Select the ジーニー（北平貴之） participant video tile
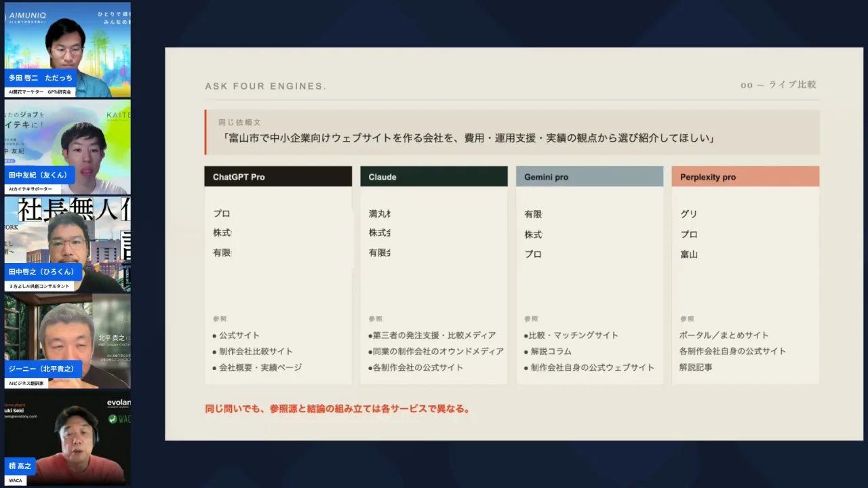 [68, 341]
